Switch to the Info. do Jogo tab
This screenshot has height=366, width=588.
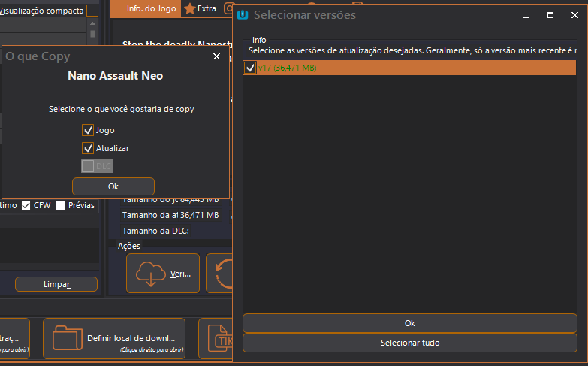click(151, 8)
